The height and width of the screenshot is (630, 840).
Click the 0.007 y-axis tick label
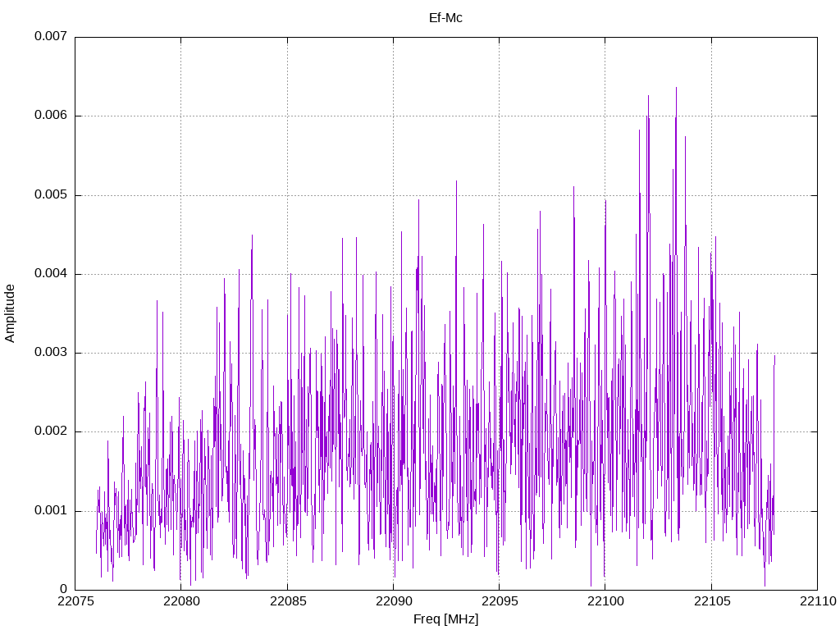tap(51, 36)
